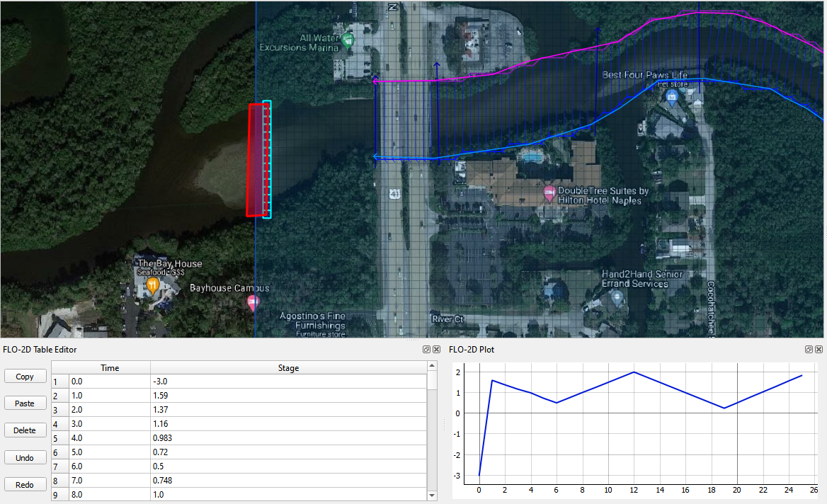Select the Time column header
Viewport: 827px width, 504px height.
[110, 368]
